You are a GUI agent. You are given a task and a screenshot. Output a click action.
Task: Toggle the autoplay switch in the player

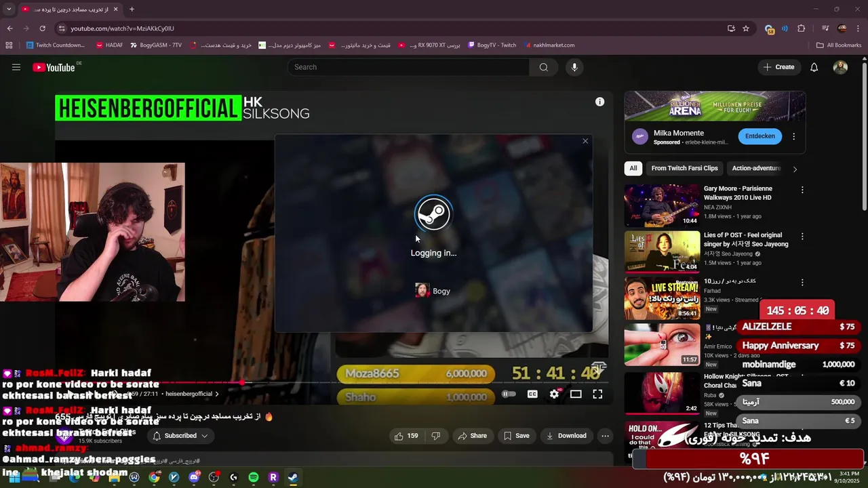coord(509,394)
